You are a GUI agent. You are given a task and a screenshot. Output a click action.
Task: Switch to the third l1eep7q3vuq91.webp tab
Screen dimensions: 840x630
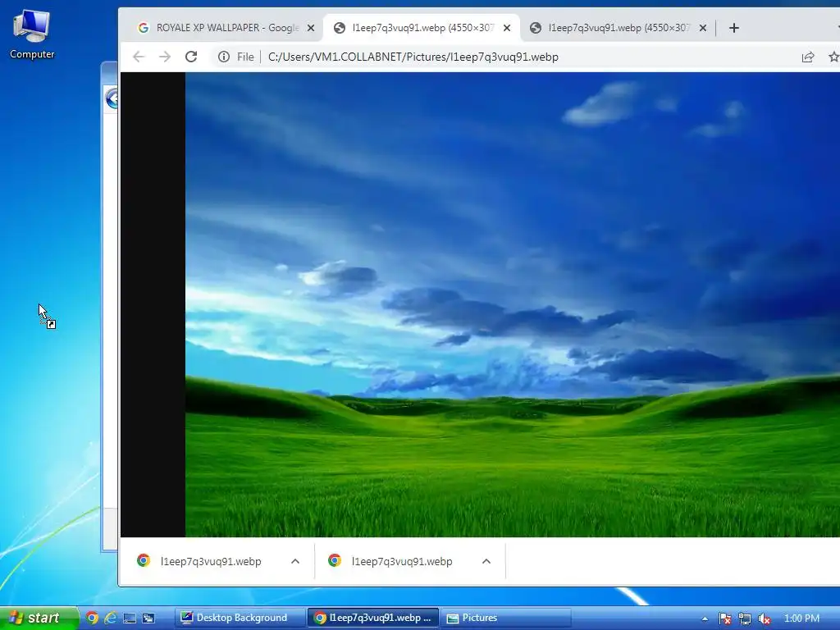617,28
